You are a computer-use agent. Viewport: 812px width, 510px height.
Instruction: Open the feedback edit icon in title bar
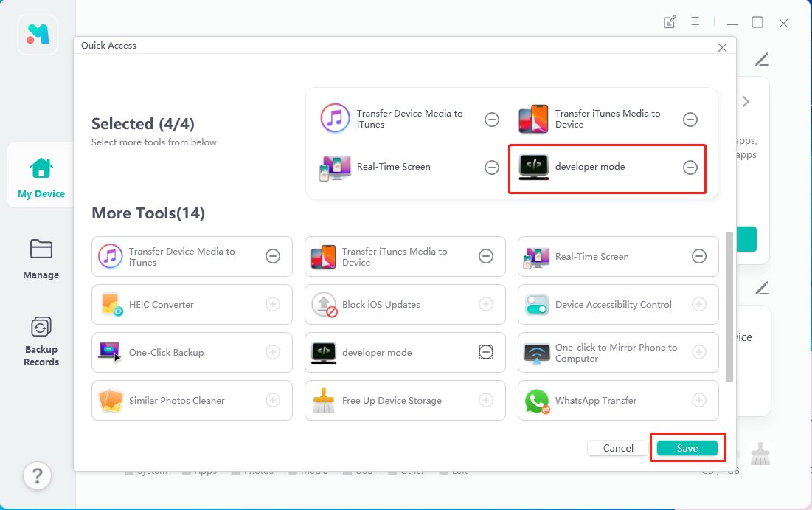tap(670, 22)
